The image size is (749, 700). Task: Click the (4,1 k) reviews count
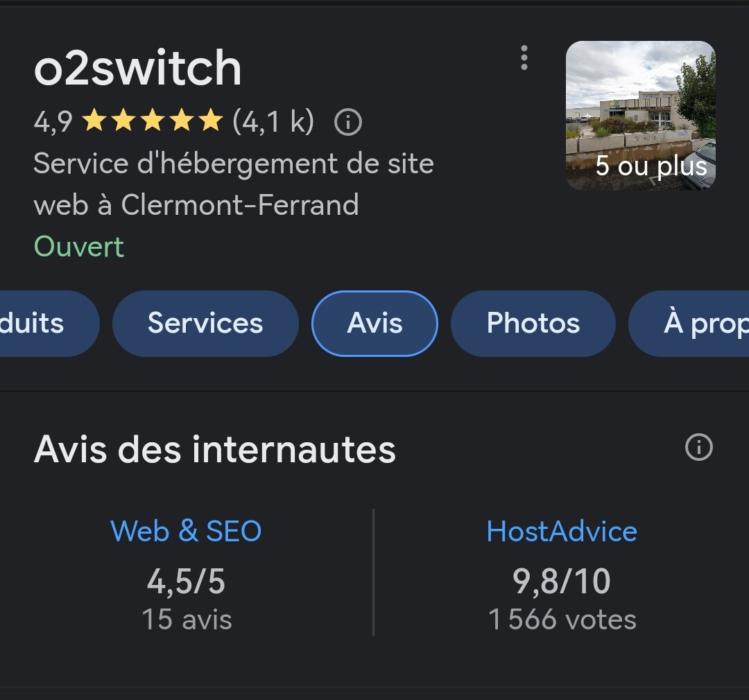coord(273,121)
